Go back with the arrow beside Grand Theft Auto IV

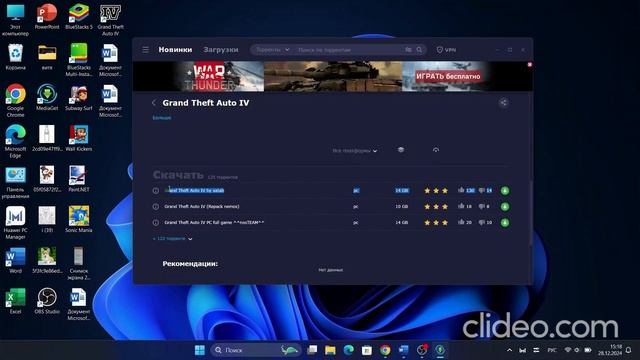tap(154, 103)
